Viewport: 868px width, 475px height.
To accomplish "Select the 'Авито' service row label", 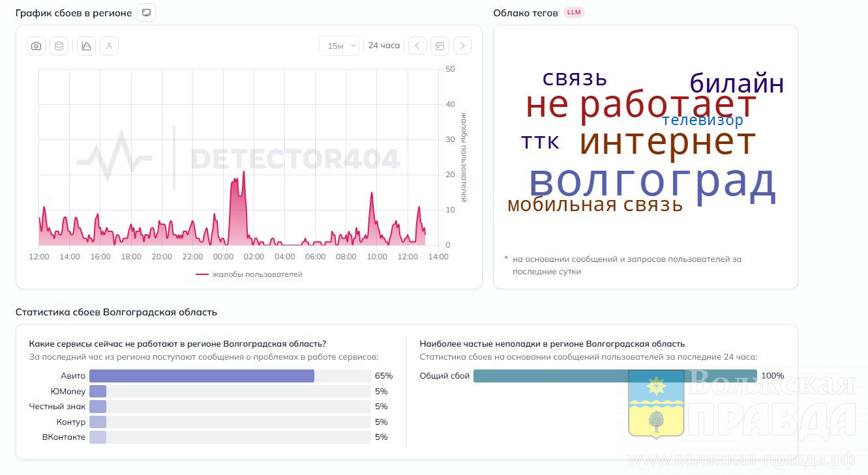I will pos(73,376).
